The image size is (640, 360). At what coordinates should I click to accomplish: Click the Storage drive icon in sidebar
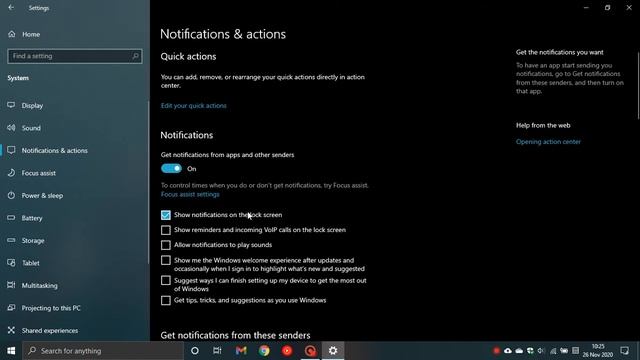pyautogui.click(x=11, y=240)
